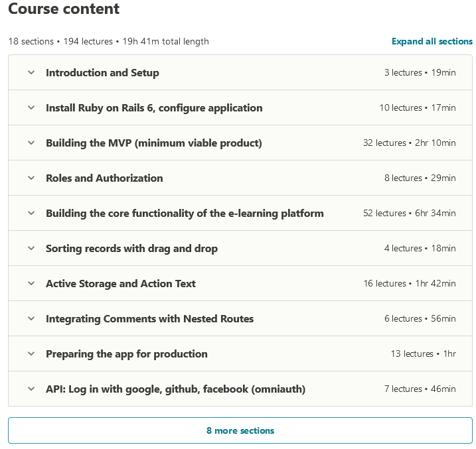This screenshot has height=449, width=476.
Task: Expand Building the MVP section arrow
Action: pyautogui.click(x=31, y=143)
